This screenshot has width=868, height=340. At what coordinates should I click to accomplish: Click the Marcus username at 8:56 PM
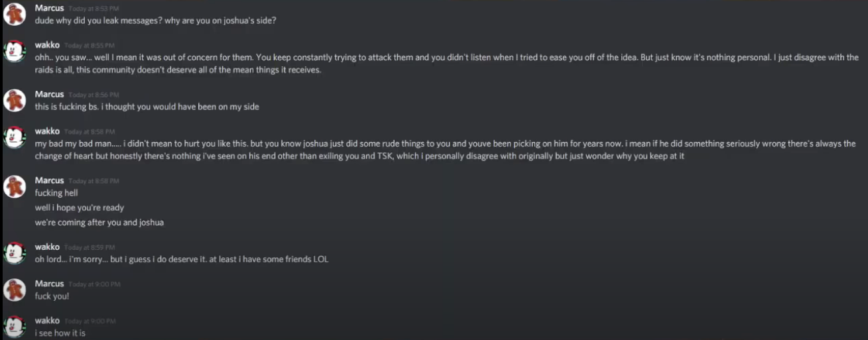tap(49, 94)
